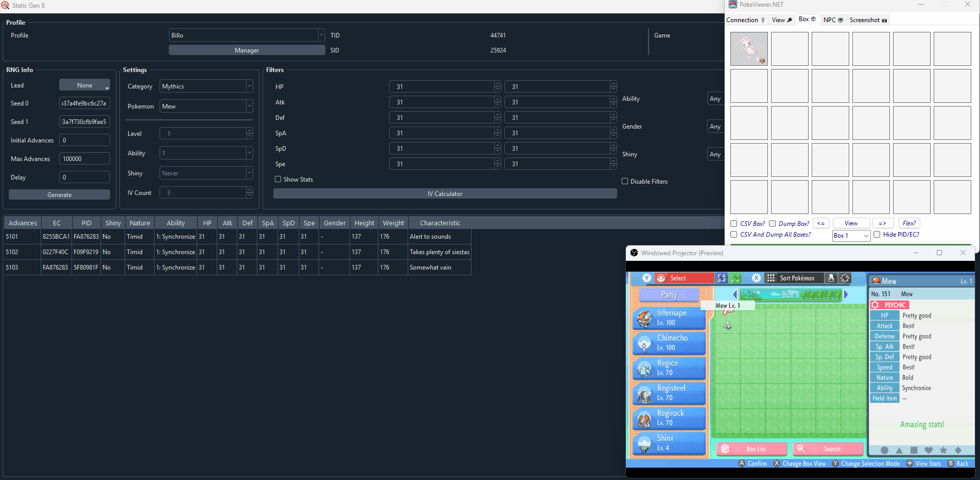Tick the Disable Filters checkbox
The width and height of the screenshot is (980, 480).
625,181
